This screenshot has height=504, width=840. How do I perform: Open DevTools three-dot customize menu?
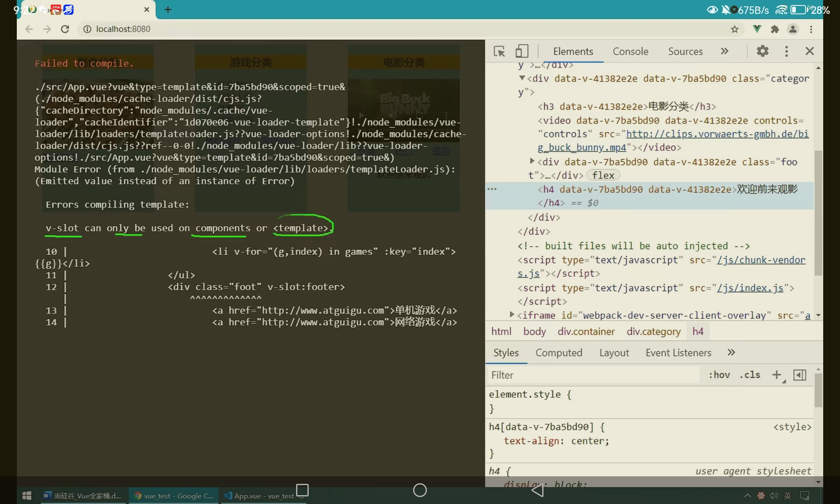786,51
